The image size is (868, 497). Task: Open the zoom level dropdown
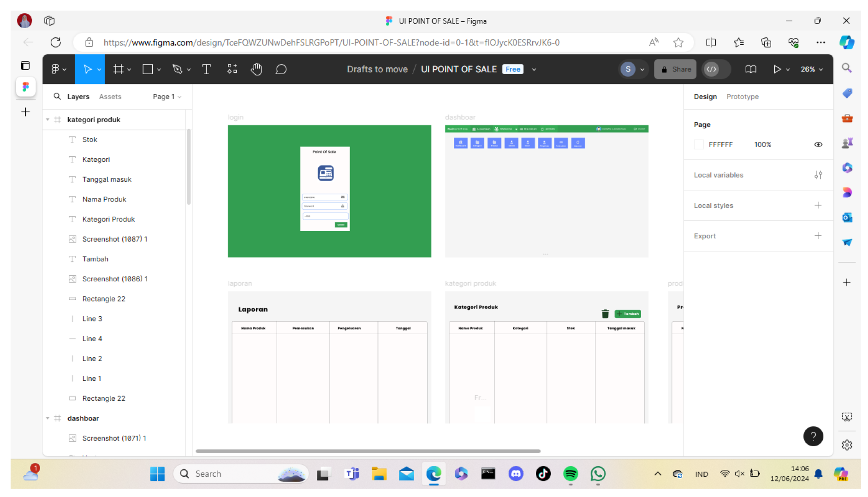coord(811,69)
